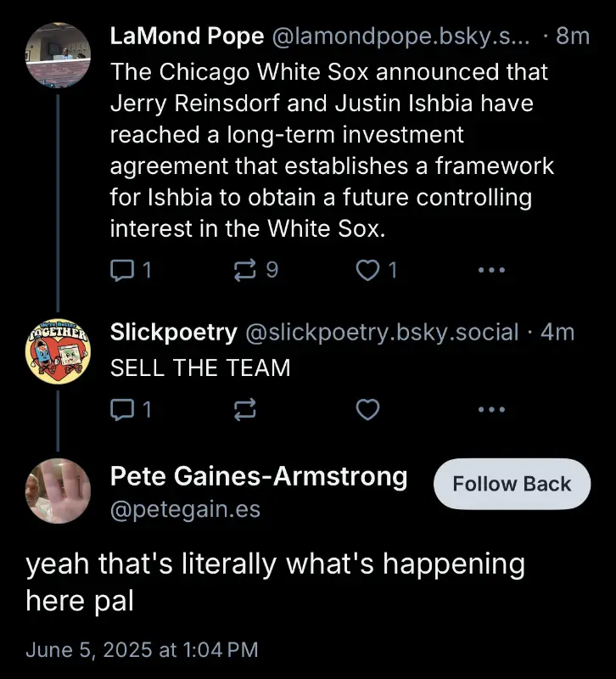
Task: Click the Follow Back button
Action: [512, 484]
